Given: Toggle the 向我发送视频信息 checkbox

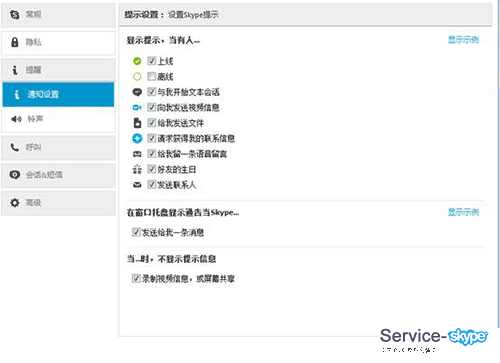Looking at the screenshot, I should tap(152, 107).
